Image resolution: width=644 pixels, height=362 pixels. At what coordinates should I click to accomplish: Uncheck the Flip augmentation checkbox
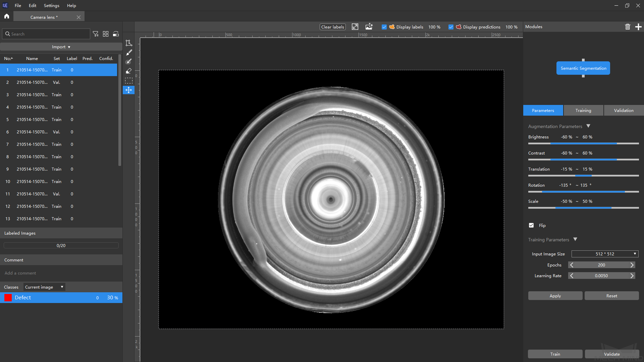pos(531,225)
